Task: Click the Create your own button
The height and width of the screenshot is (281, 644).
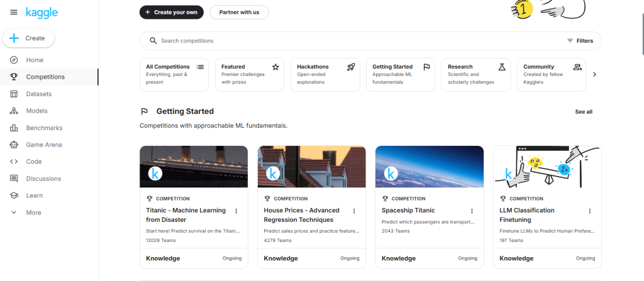Action: [172, 12]
